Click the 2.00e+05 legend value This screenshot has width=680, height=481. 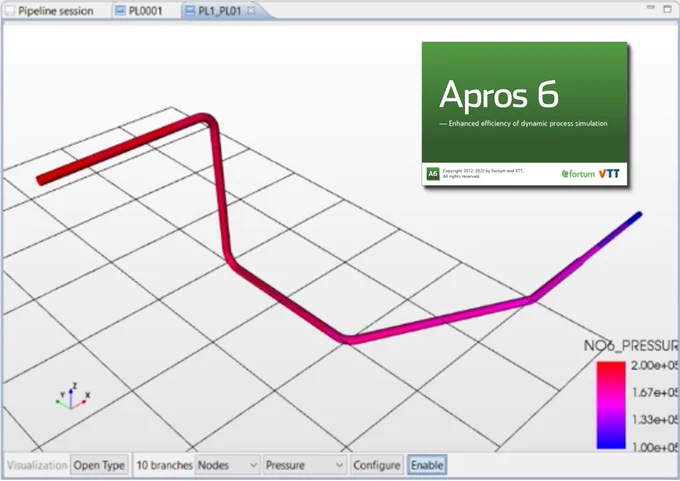[x=655, y=366]
